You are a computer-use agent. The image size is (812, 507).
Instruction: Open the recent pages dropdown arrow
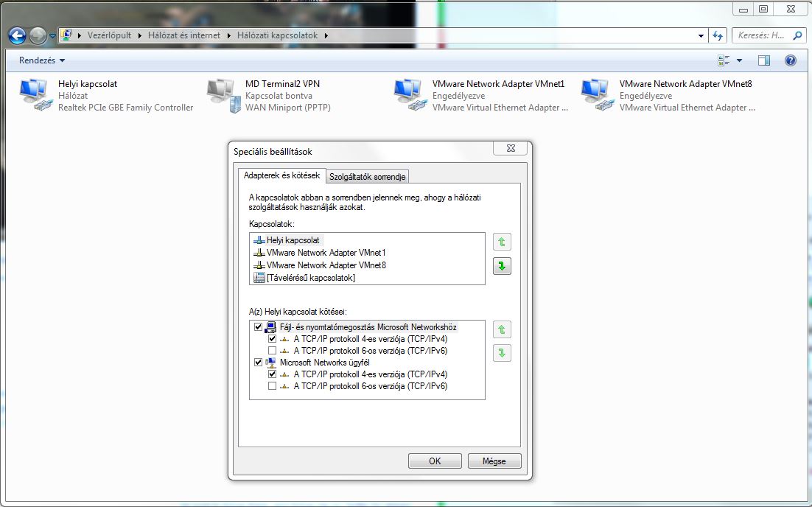pyautogui.click(x=52, y=36)
